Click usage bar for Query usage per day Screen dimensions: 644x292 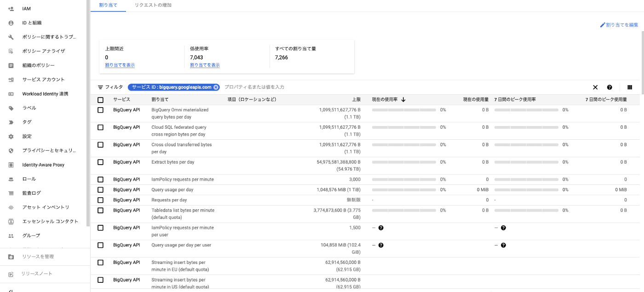[x=404, y=189]
